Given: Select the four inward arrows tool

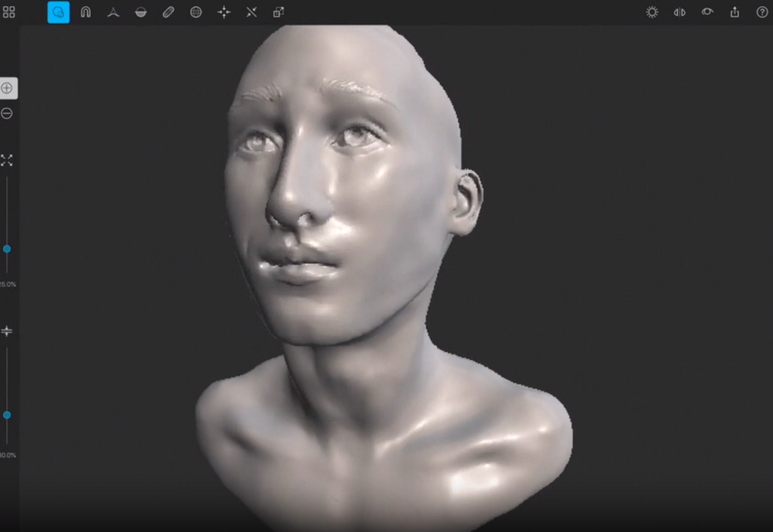Looking at the screenshot, I should 223,12.
